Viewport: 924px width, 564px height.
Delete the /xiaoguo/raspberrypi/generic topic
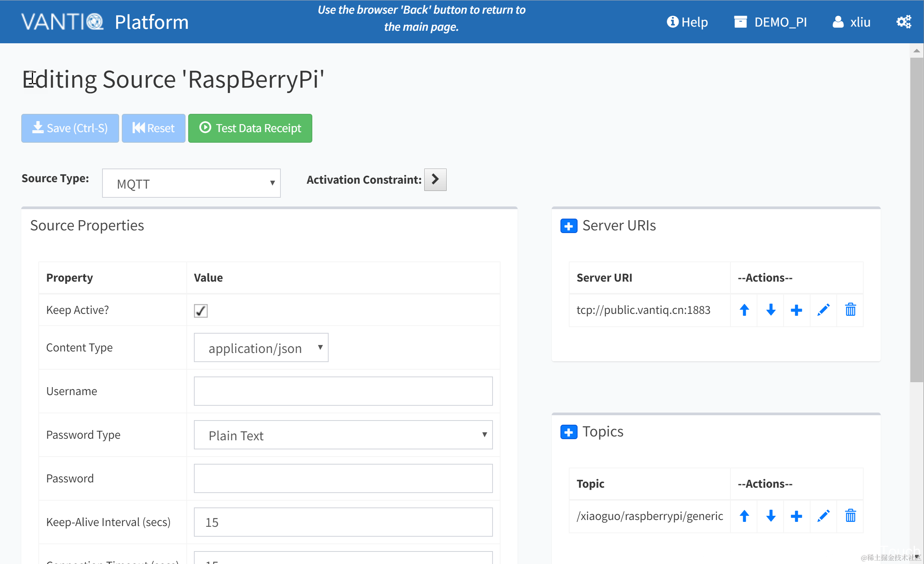click(x=850, y=516)
